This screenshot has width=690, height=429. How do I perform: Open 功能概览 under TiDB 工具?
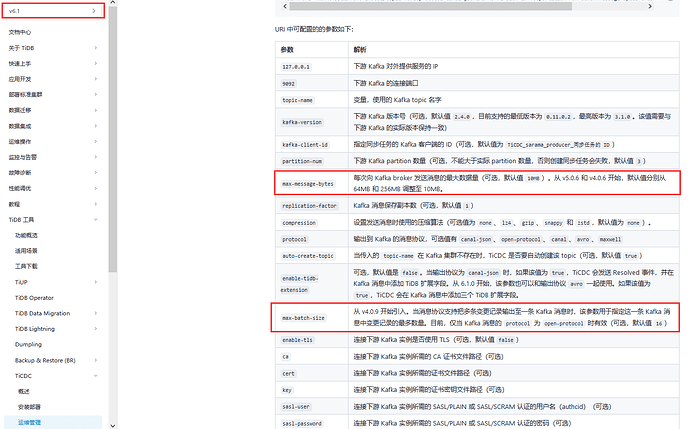coord(26,235)
